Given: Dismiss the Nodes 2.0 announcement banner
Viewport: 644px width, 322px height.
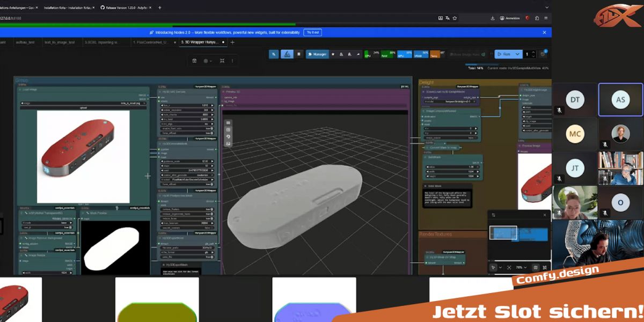Looking at the screenshot, I should click(x=544, y=32).
